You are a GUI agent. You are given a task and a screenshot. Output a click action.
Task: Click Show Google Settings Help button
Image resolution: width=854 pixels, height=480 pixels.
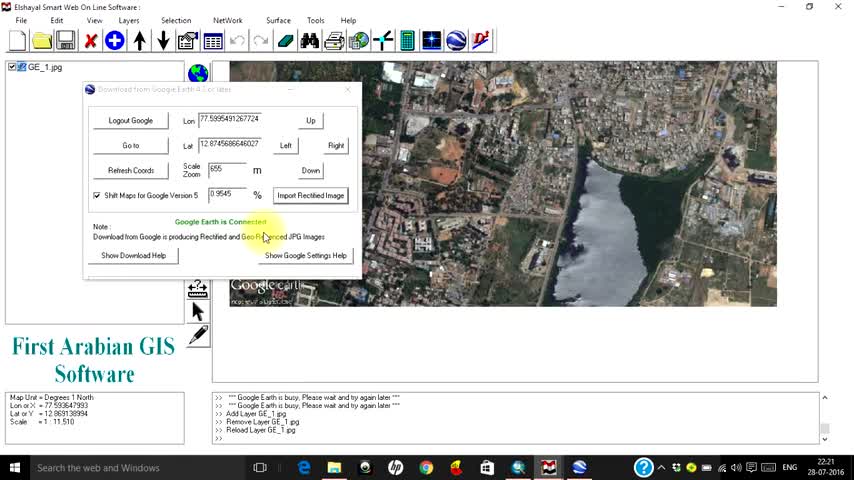(x=306, y=256)
